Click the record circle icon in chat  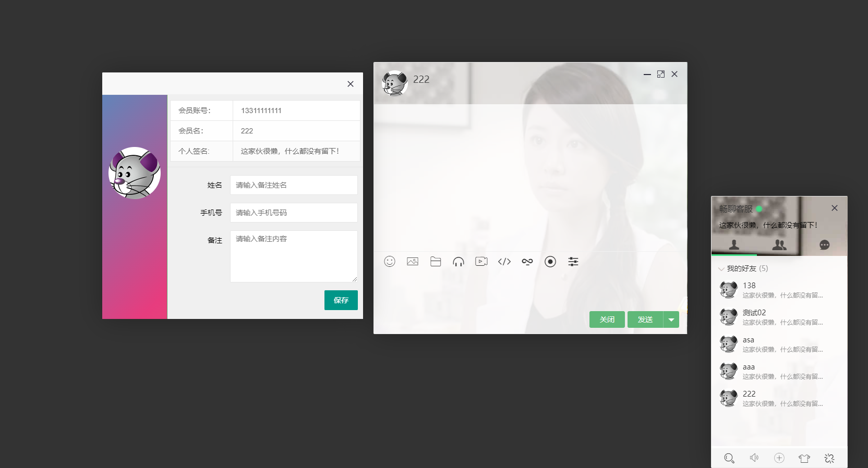tap(550, 262)
